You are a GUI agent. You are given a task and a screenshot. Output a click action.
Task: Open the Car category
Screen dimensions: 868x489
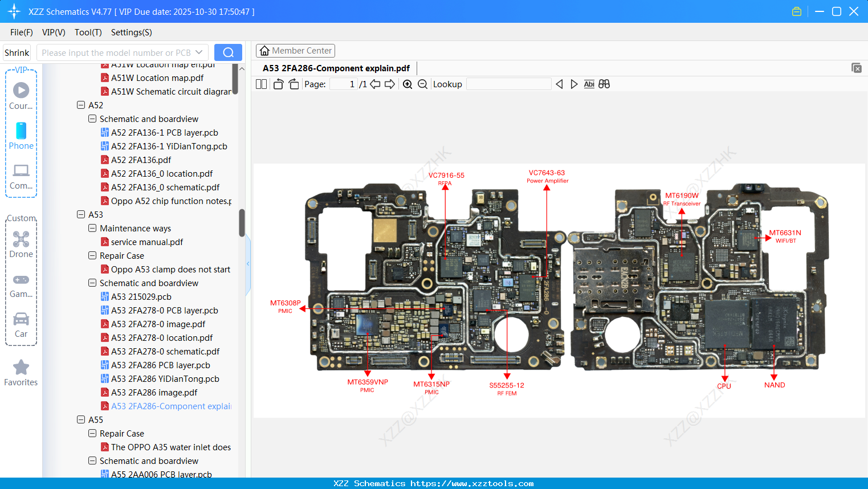[21, 325]
